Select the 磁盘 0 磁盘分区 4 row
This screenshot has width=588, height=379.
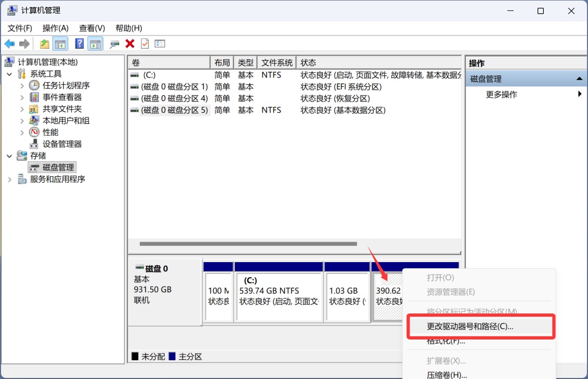[295, 98]
